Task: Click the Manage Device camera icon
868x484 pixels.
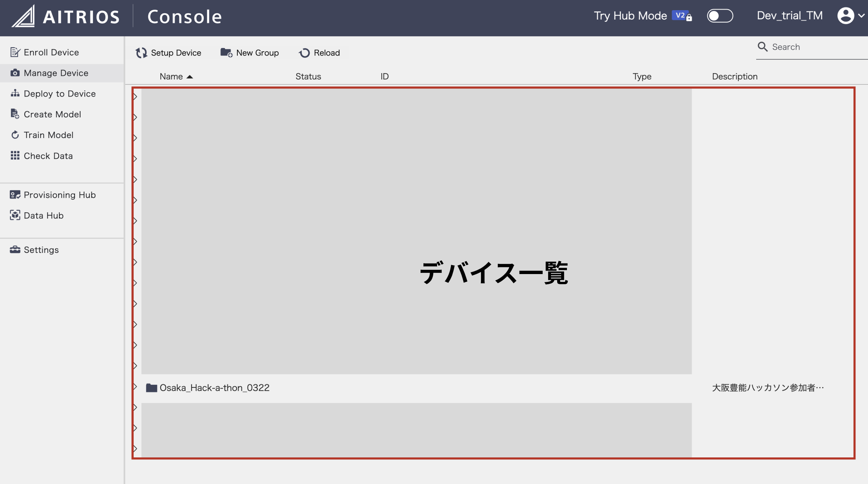Action: click(x=15, y=73)
